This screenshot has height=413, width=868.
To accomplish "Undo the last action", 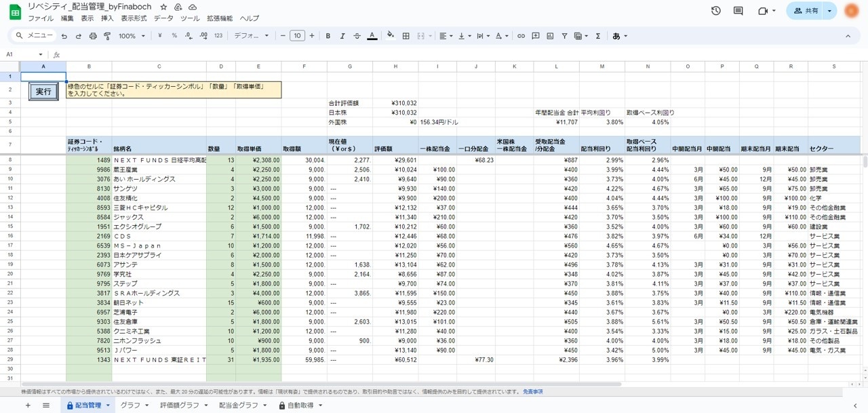I will (x=64, y=36).
